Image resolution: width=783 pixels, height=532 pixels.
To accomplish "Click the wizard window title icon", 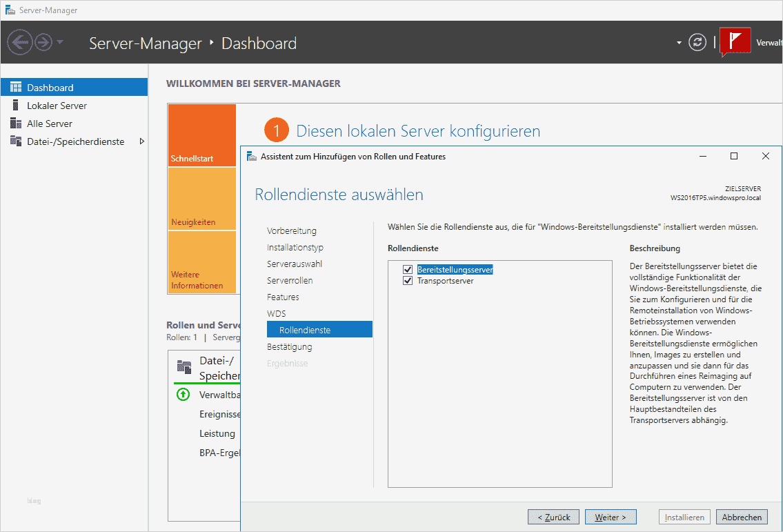I will (252, 157).
